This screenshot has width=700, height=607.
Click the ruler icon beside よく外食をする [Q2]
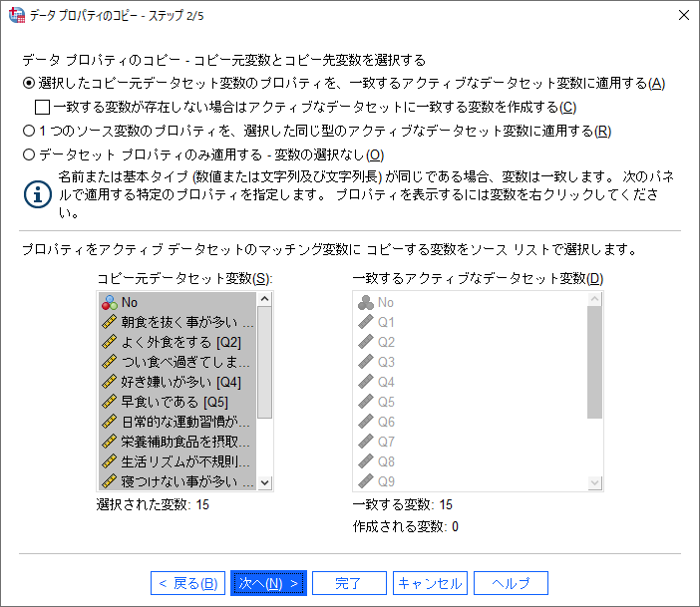110,342
